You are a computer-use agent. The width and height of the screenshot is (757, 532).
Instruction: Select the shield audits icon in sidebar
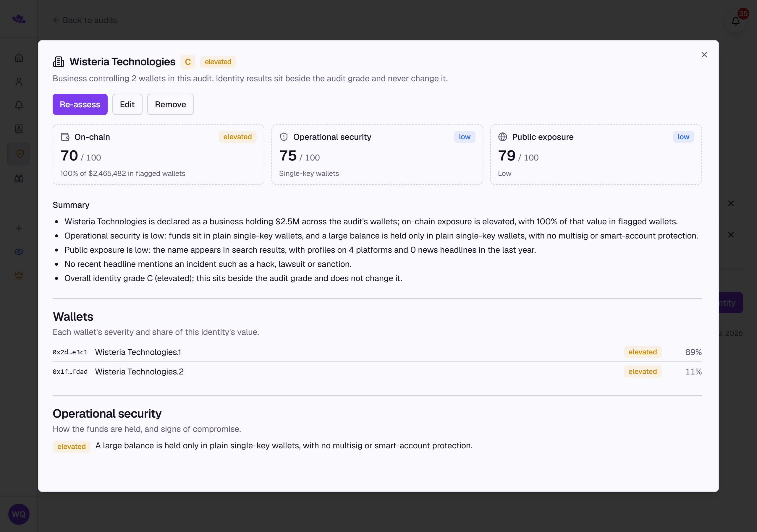tap(20, 154)
